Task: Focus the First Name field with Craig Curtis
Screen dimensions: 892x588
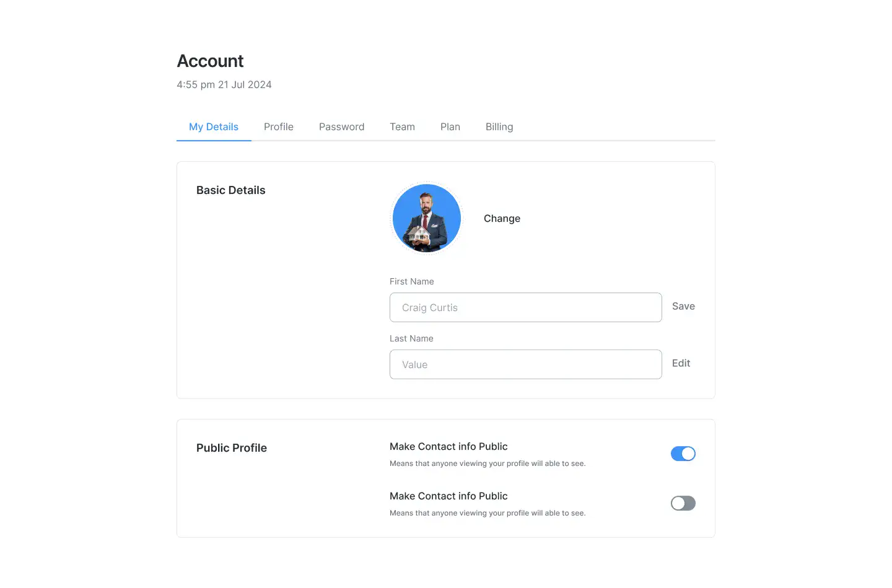Action: (526, 307)
